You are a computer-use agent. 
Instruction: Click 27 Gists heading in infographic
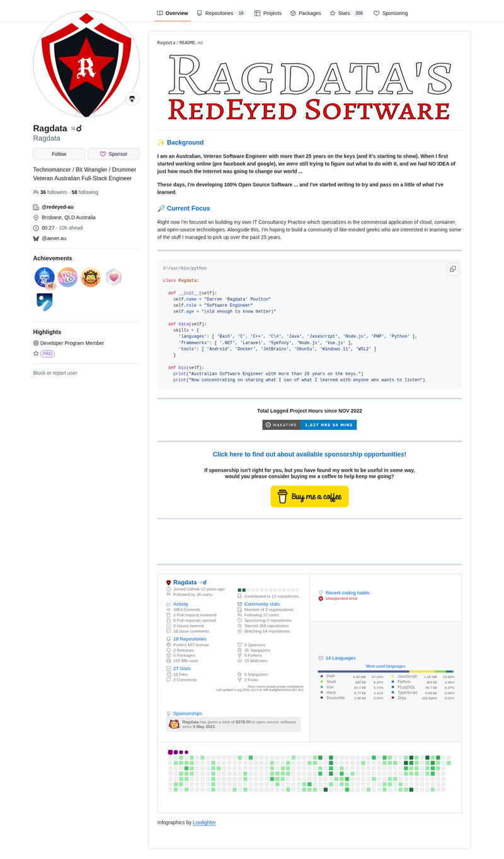coord(182,668)
